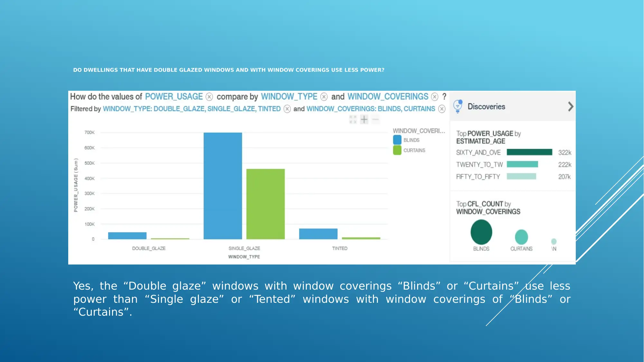Click the POWER_USAGE (Sum) axis title
644x362 pixels.
pos(76,185)
